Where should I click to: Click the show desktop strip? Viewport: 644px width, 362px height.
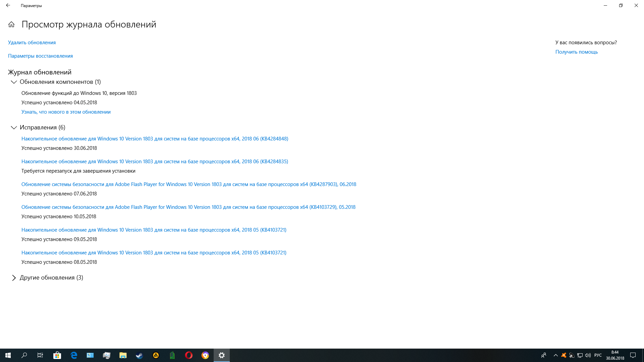click(643, 355)
